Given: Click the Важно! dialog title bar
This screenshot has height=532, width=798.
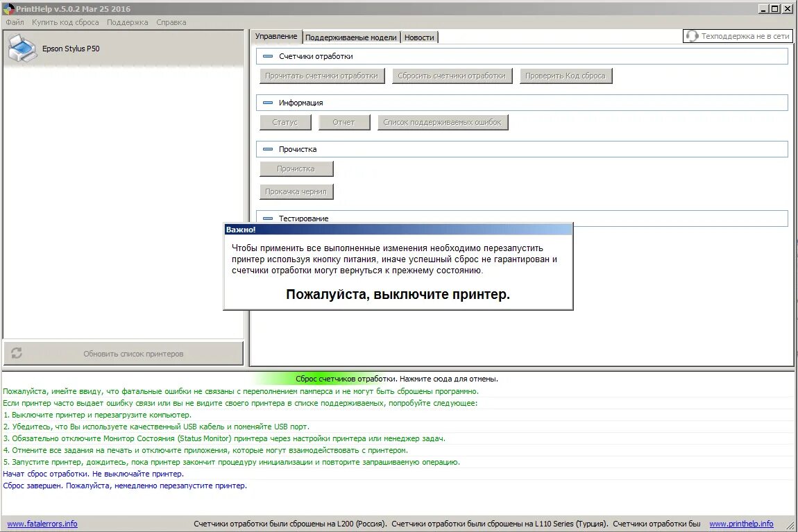Looking at the screenshot, I should tap(398, 230).
